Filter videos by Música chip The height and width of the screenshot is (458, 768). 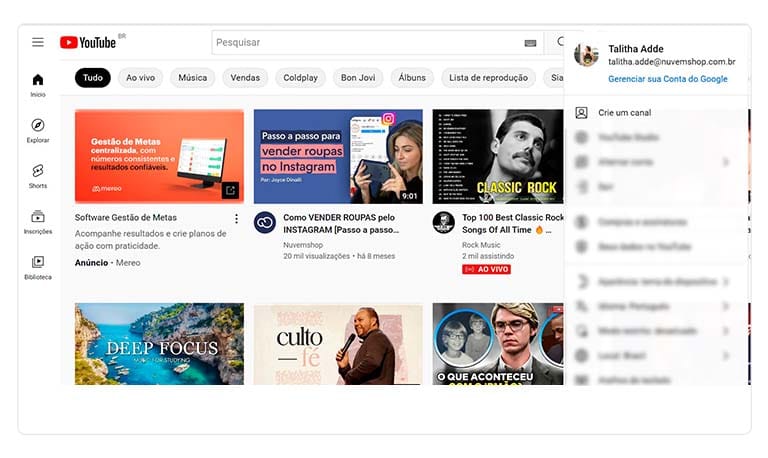click(192, 77)
